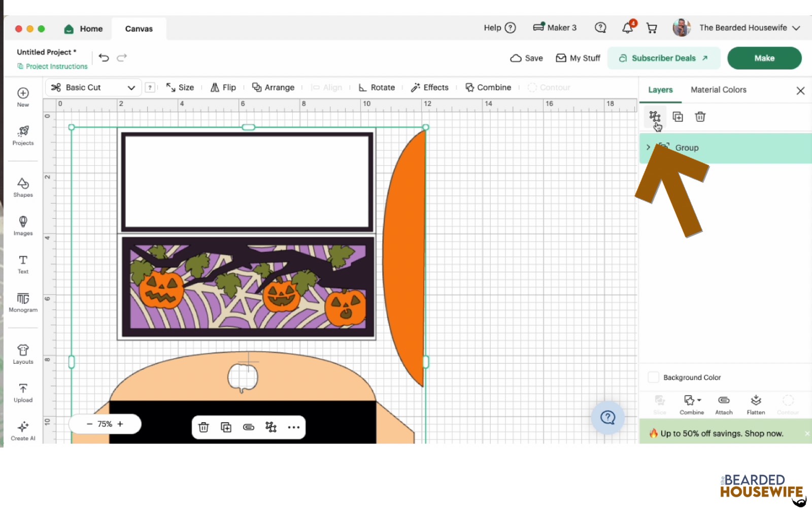Viewport: 812px width, 516px height.
Task: Open the New project tool
Action: (23, 96)
